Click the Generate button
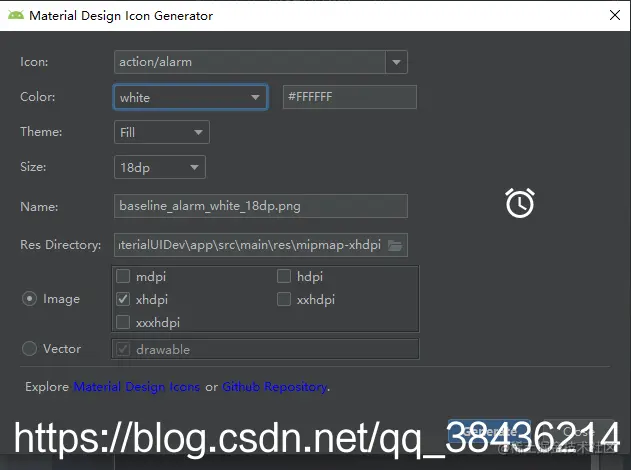Viewport: 631px width, 470px height. coord(489,432)
